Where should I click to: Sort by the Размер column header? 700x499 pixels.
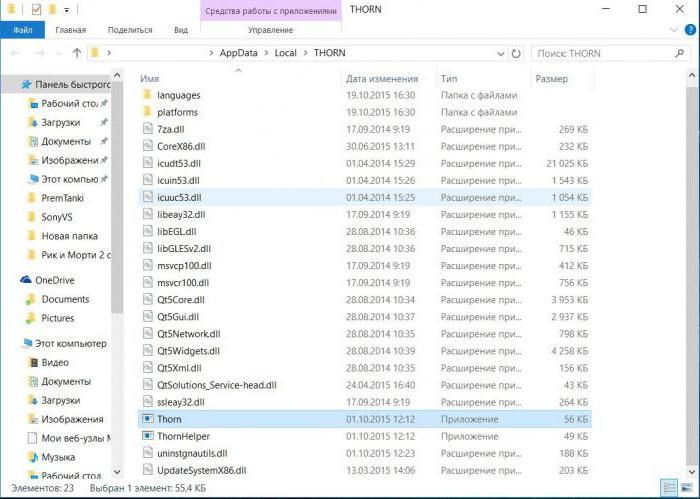pyautogui.click(x=552, y=79)
